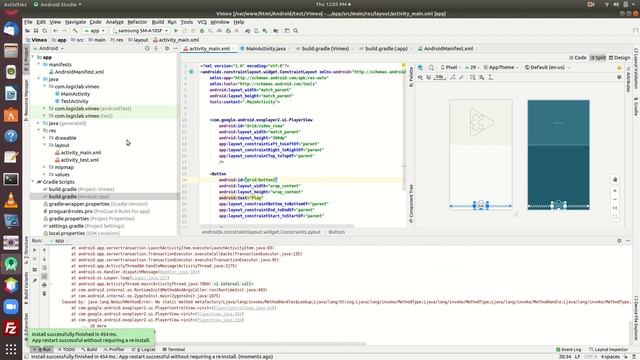640x360 pixels.
Task: Open Zoom from the Ubuntu dock
Action: click(x=11, y=307)
